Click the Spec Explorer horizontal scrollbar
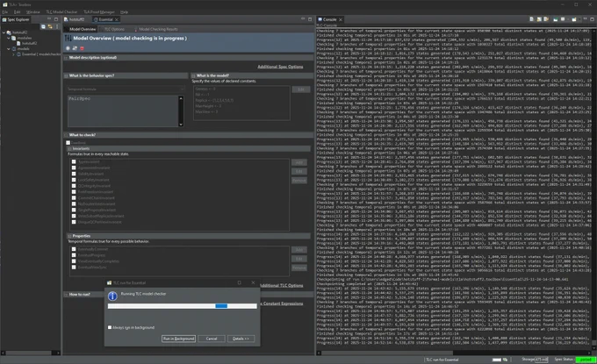This screenshot has height=364, width=597. [30, 353]
